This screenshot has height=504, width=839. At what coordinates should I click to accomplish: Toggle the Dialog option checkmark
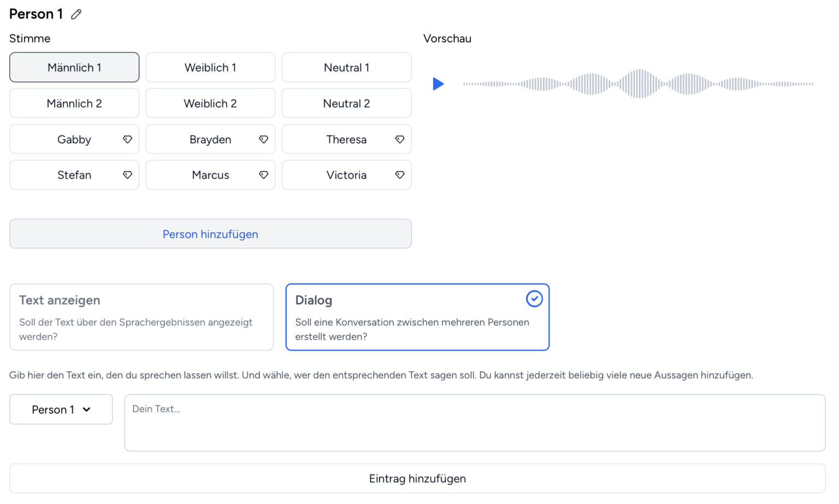pos(534,299)
